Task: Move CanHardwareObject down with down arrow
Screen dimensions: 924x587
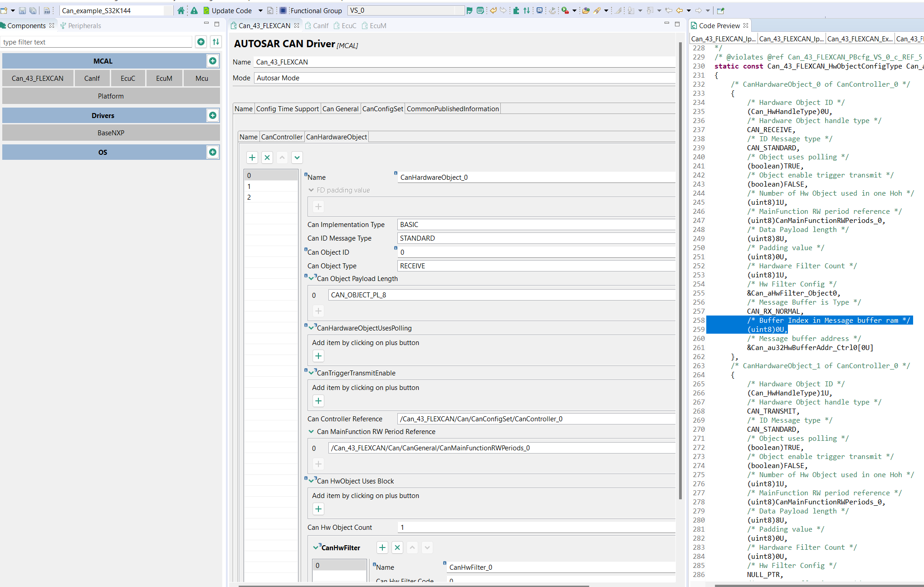Action: pyautogui.click(x=297, y=158)
